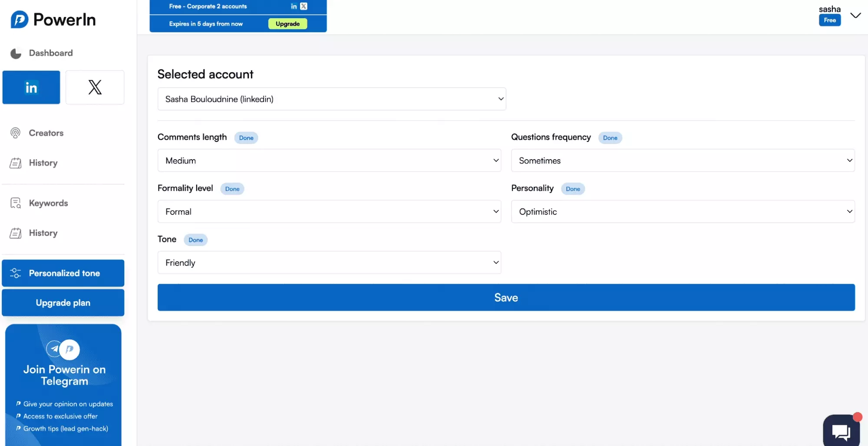Click the Keywords sidebar icon
The width and height of the screenshot is (868, 446).
tap(16, 203)
